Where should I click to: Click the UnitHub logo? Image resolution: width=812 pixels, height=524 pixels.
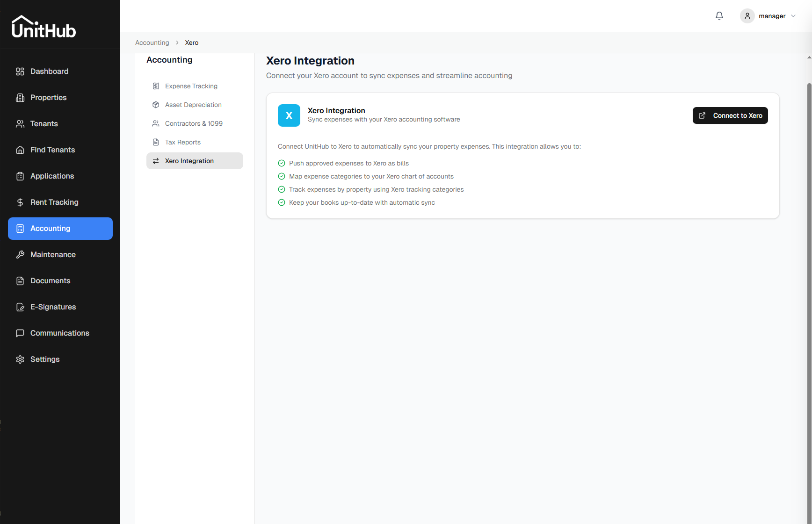pos(43,27)
